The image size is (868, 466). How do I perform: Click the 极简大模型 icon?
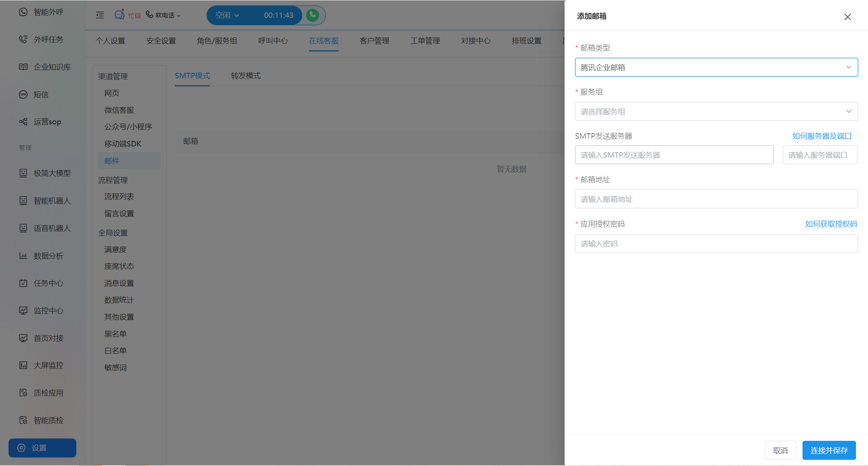23,173
